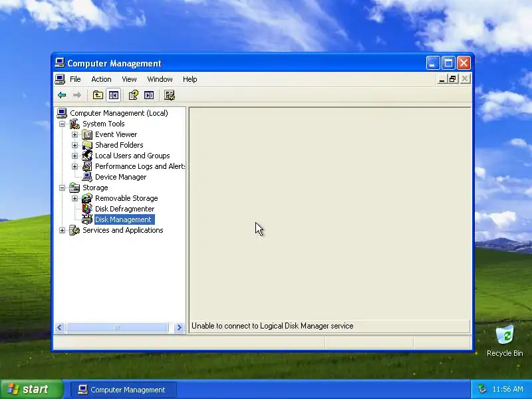Viewport: 532px width, 399px height.
Task: Open the File menu
Action: pos(75,79)
